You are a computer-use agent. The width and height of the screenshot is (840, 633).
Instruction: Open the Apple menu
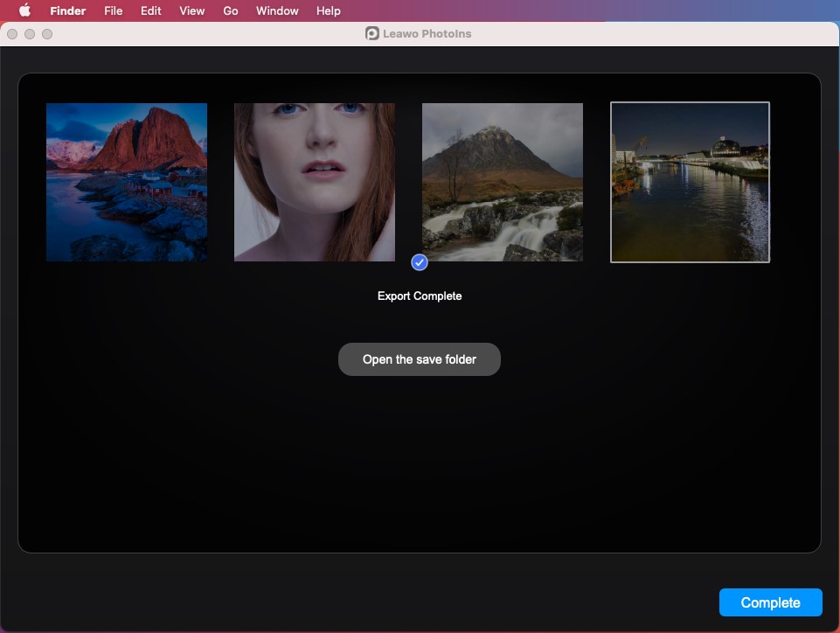pos(24,11)
